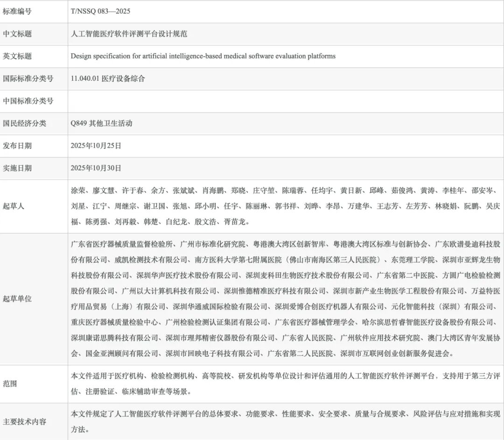Click the 中国标准分类号 label cell

pyautogui.click(x=28, y=101)
